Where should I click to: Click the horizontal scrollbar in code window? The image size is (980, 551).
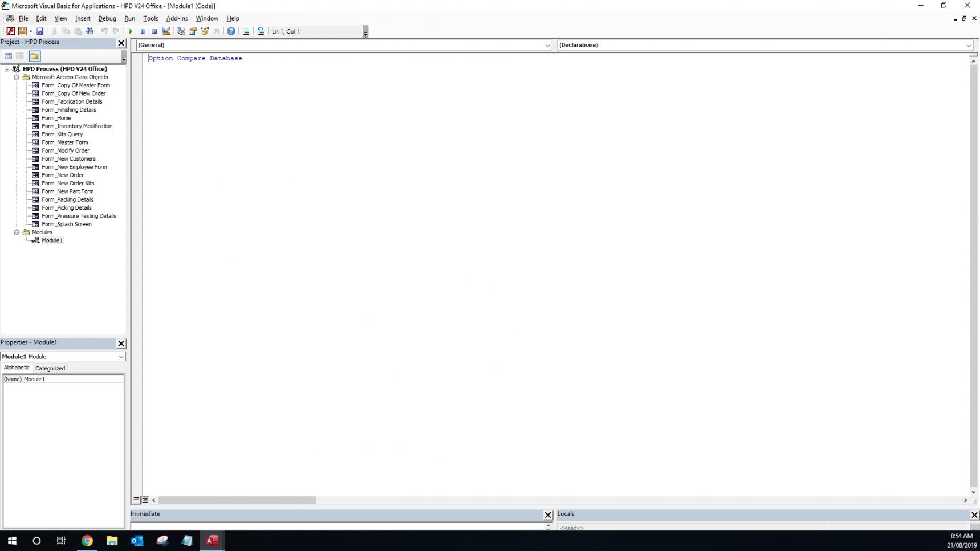(x=237, y=500)
